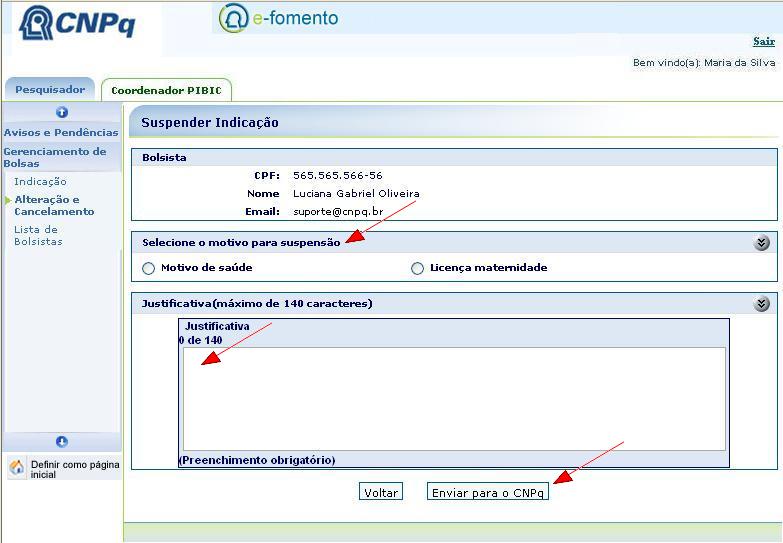Viewport: 783px width, 543px height.
Task: Click the up arrow in sidebar
Action: [62, 113]
